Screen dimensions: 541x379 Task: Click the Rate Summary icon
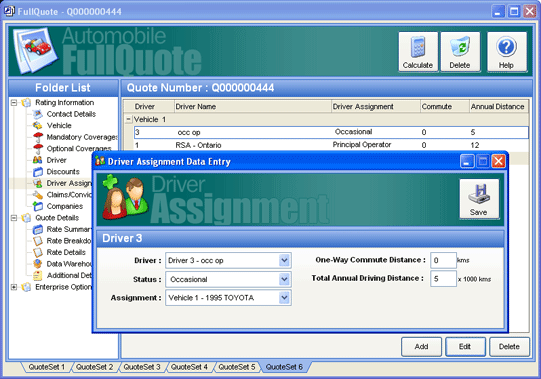click(x=38, y=229)
